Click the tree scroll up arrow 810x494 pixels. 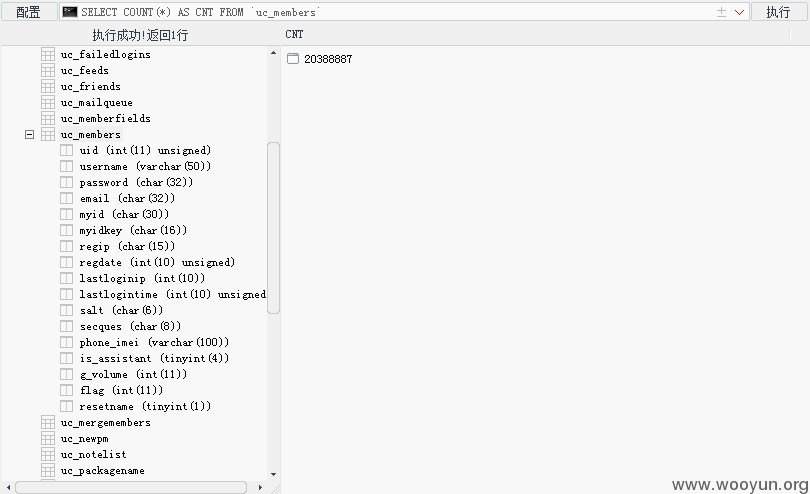273,53
